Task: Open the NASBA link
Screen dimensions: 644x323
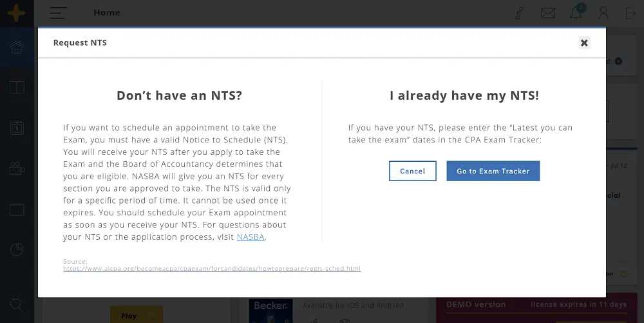Action: click(251, 237)
